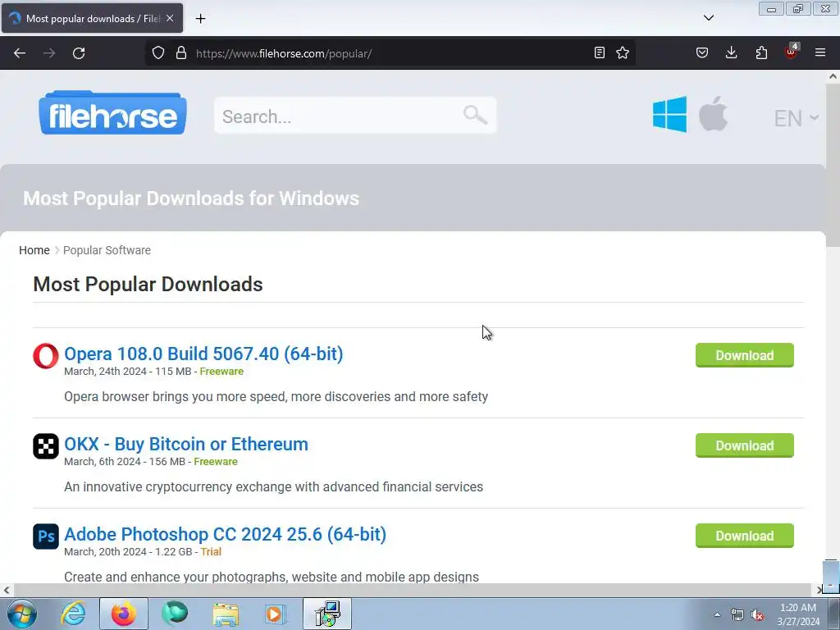840x630 pixels.
Task: Expand the list all tabs chevron
Action: point(708,18)
